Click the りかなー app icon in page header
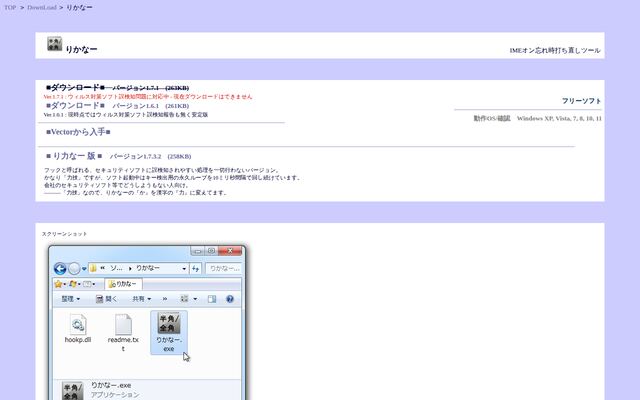 click(x=55, y=44)
